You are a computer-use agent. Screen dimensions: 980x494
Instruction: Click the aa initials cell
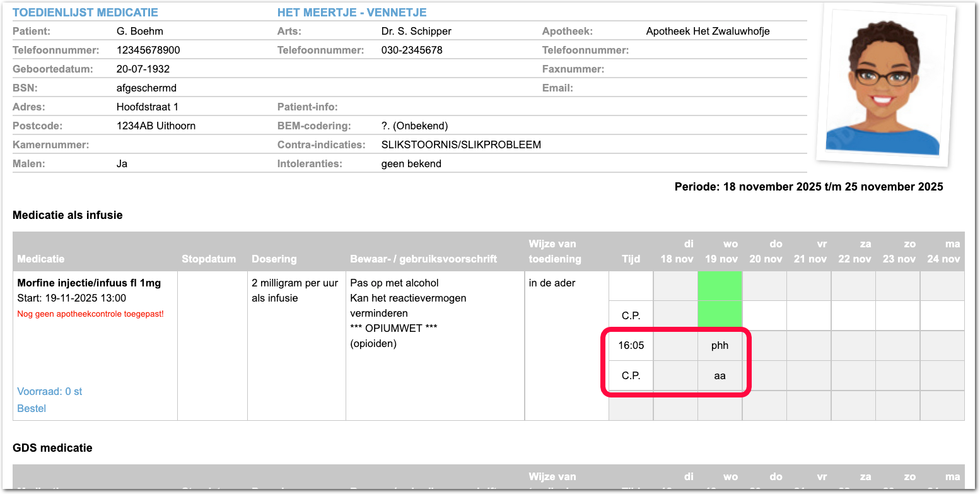pos(720,375)
